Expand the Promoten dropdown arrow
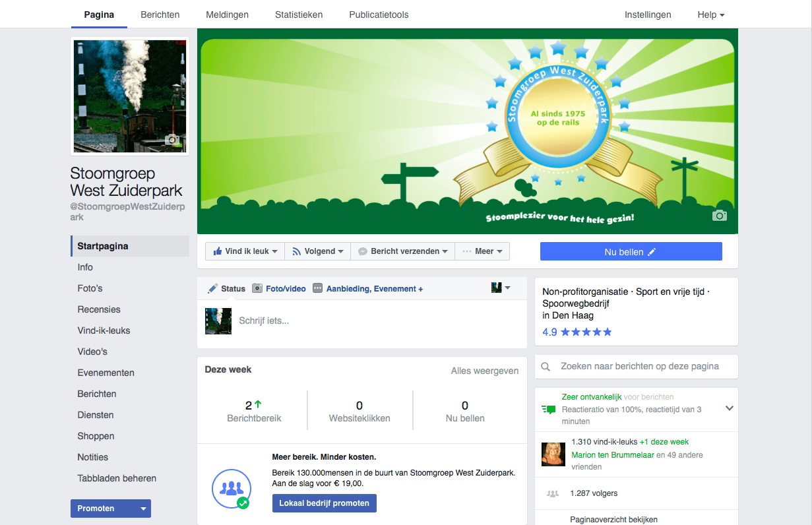The width and height of the screenshot is (812, 525). tap(143, 509)
